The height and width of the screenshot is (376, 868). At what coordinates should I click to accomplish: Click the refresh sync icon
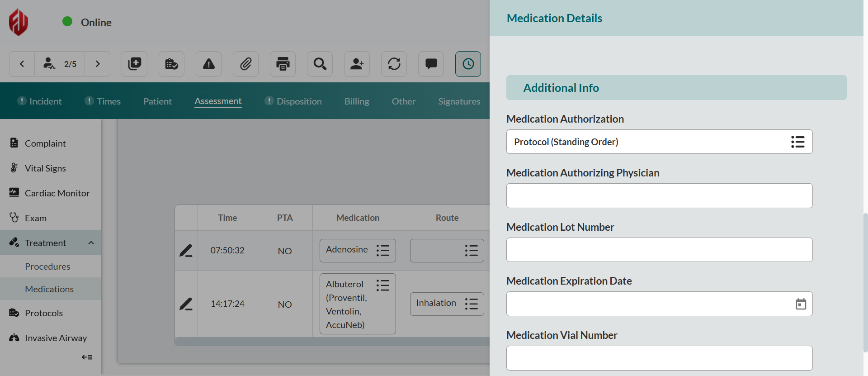(394, 64)
